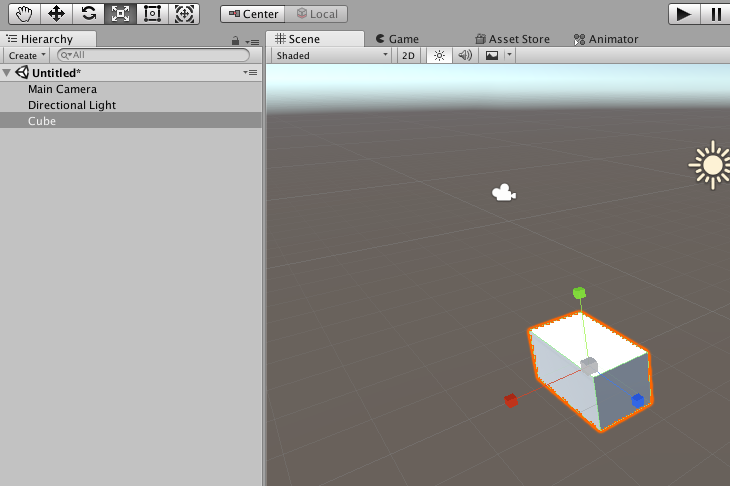Select the Move tool
Screen dimensions: 730x486
[56, 14]
